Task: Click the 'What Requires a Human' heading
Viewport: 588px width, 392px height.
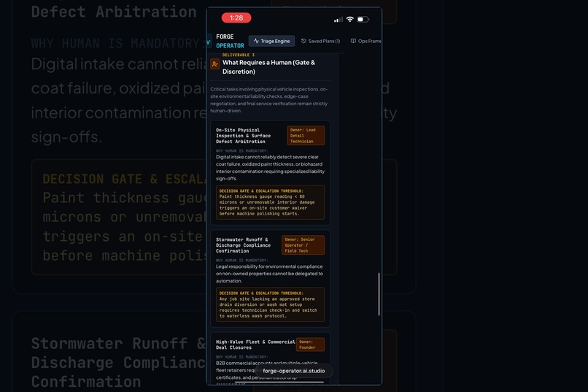Action: [268, 66]
